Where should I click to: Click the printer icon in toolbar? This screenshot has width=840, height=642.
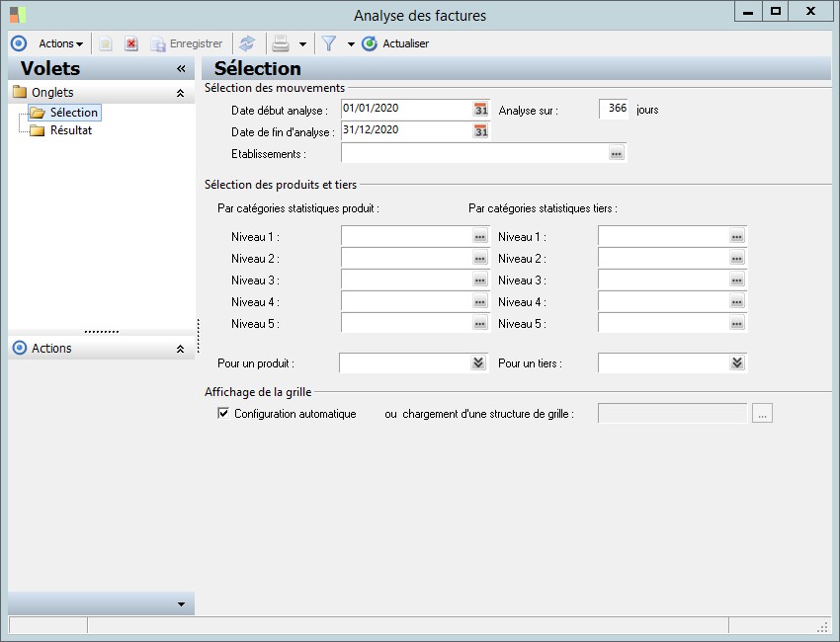[281, 43]
